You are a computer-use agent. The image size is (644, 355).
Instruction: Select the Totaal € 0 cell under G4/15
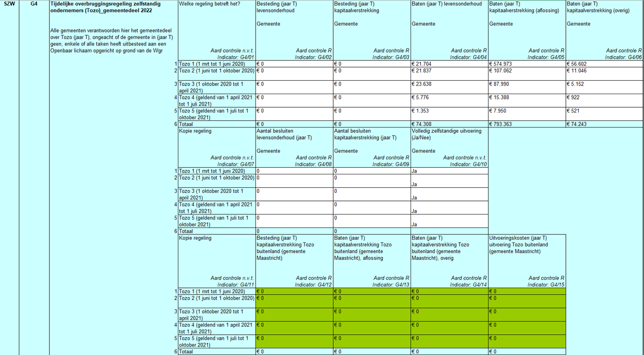527,351
